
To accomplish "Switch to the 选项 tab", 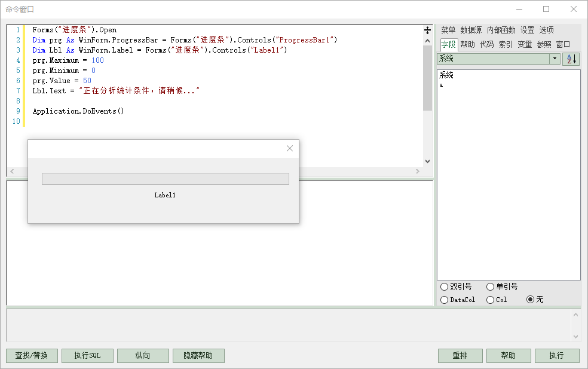I will tap(546, 30).
